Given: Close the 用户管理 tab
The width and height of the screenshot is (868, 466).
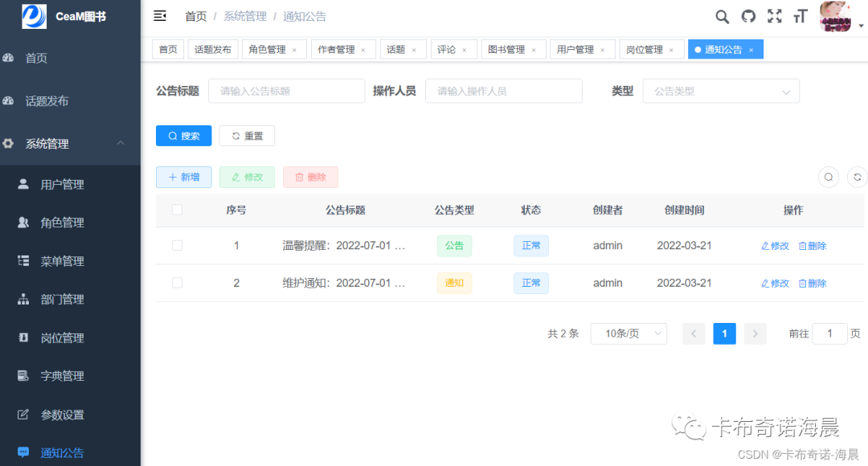Looking at the screenshot, I should point(602,50).
